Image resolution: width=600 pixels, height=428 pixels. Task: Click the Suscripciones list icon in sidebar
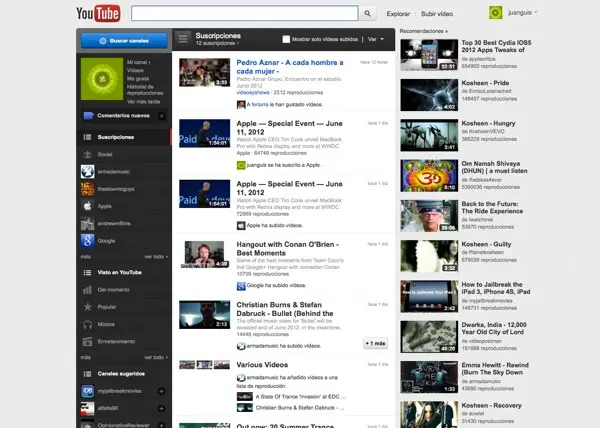tap(87, 137)
